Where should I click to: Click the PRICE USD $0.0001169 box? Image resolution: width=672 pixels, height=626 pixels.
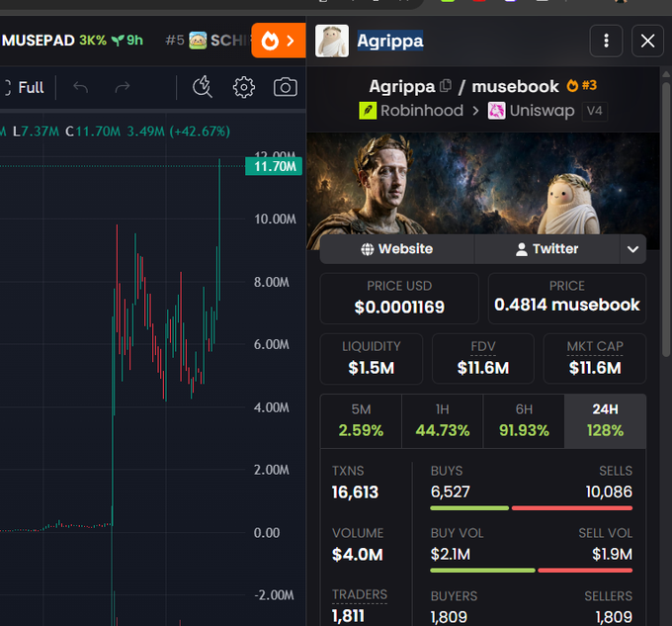pyautogui.click(x=399, y=299)
